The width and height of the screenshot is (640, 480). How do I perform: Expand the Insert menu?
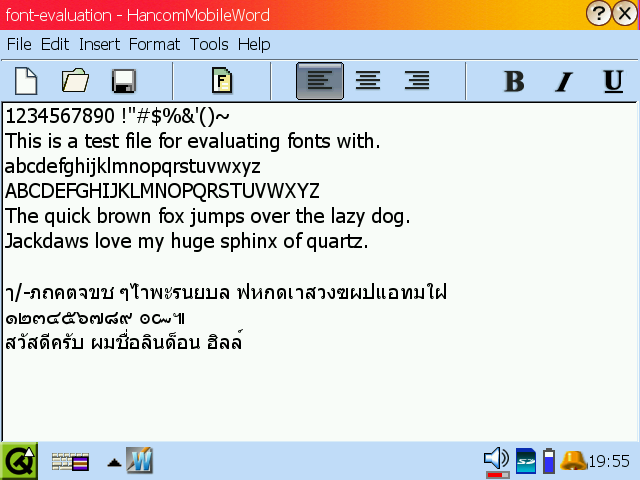point(99,44)
